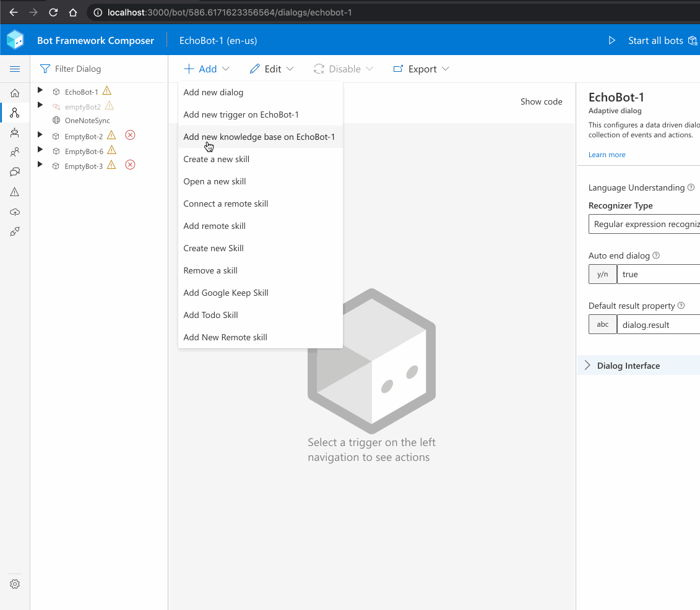
Task: Select Add Google Keep Skill
Action: click(x=261, y=293)
